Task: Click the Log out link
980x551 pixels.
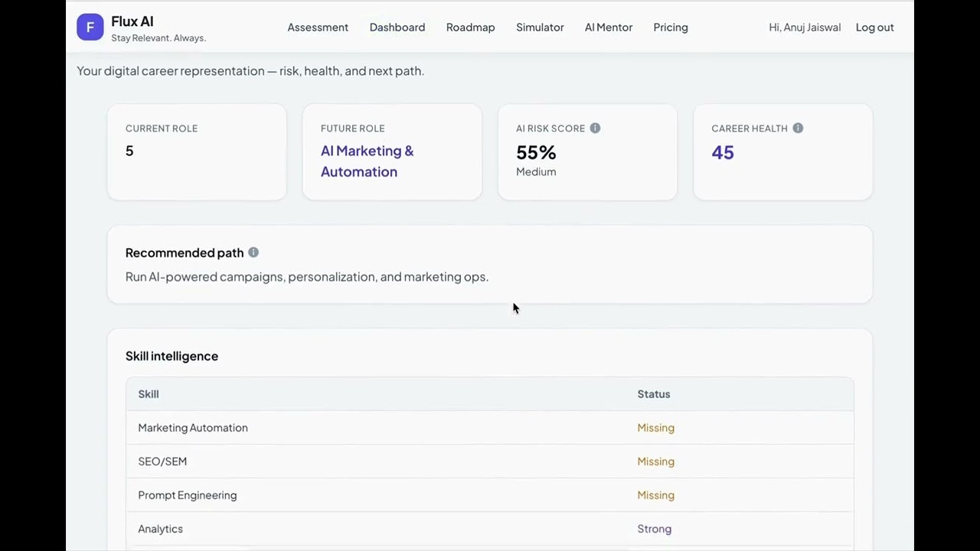Action: (874, 28)
